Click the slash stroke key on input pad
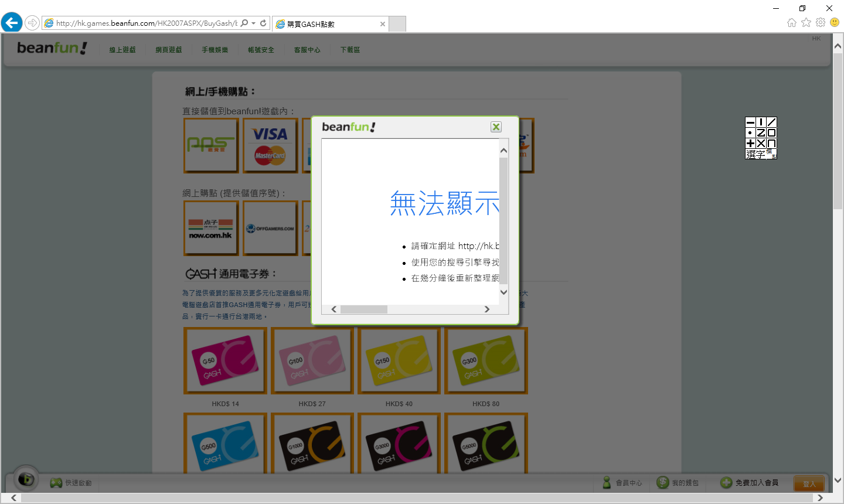844x504 pixels. tap(771, 122)
